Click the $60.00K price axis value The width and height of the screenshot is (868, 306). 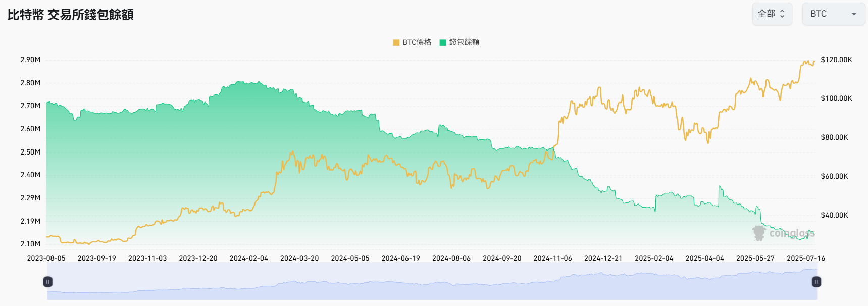[834, 176]
